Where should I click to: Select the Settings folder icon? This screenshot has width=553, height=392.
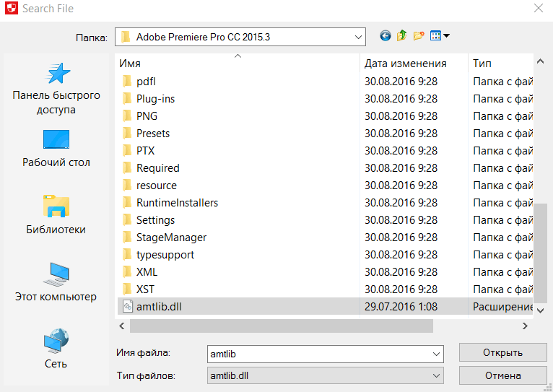[x=127, y=219]
